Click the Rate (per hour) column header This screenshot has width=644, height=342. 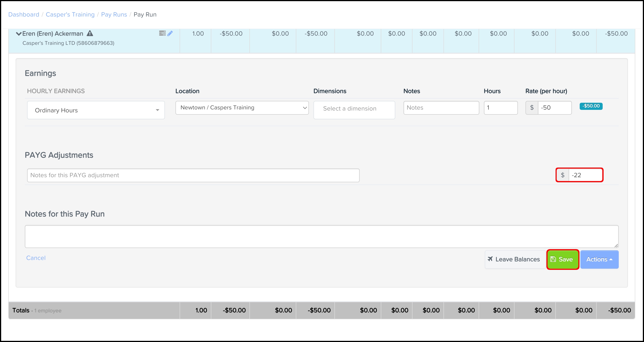click(546, 91)
